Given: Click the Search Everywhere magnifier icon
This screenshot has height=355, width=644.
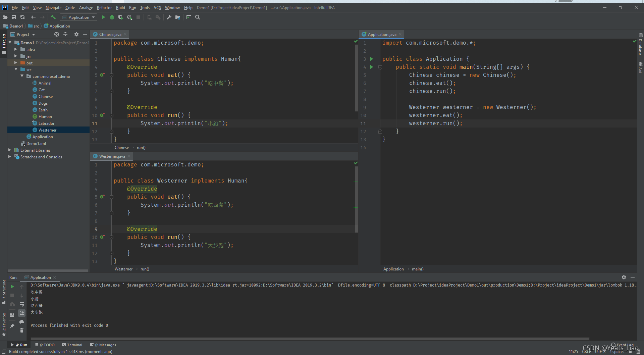Looking at the screenshot, I should (x=198, y=17).
